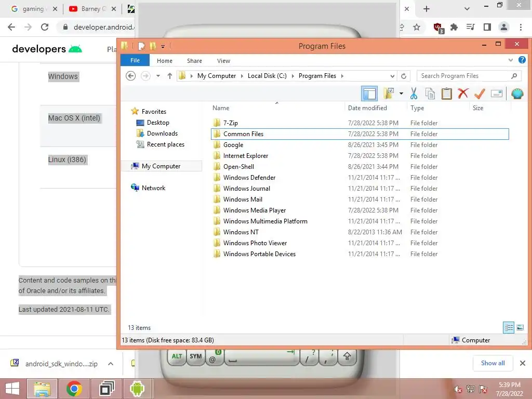Select the Windows Media Player folder

click(255, 210)
